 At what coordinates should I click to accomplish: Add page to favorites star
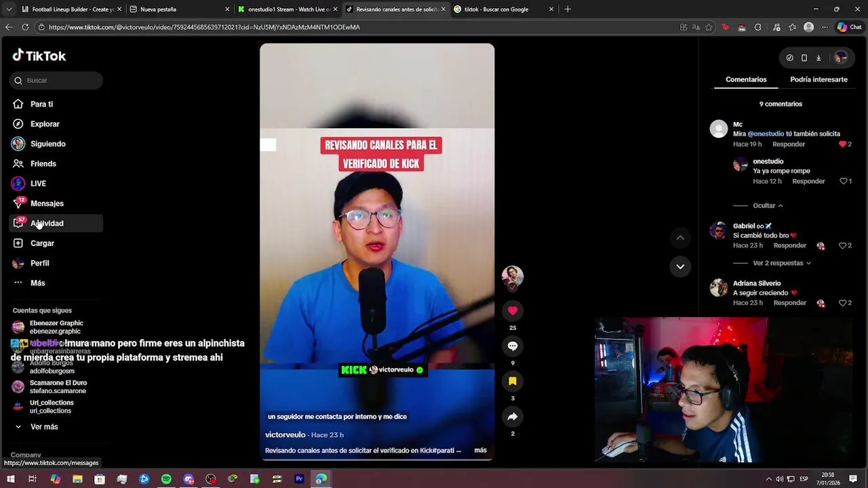pos(709,27)
